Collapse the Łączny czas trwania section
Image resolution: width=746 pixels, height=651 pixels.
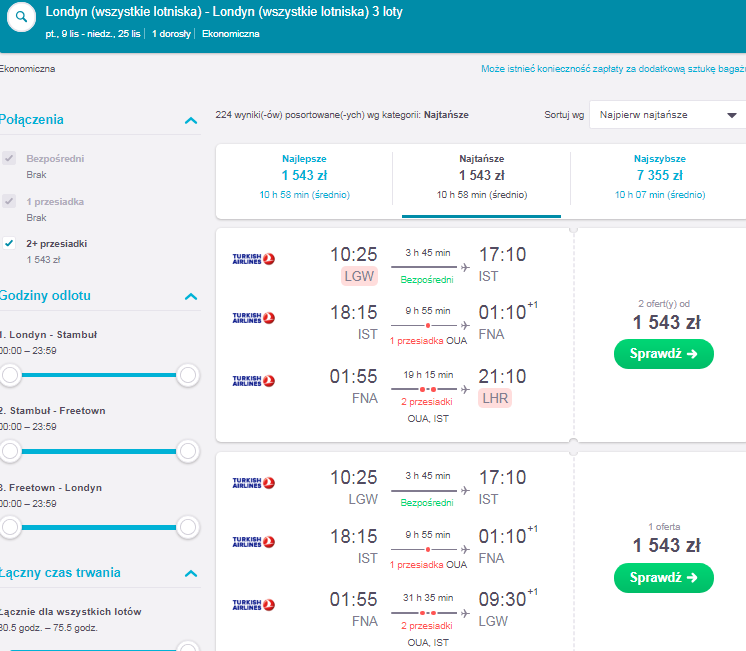pyautogui.click(x=191, y=573)
